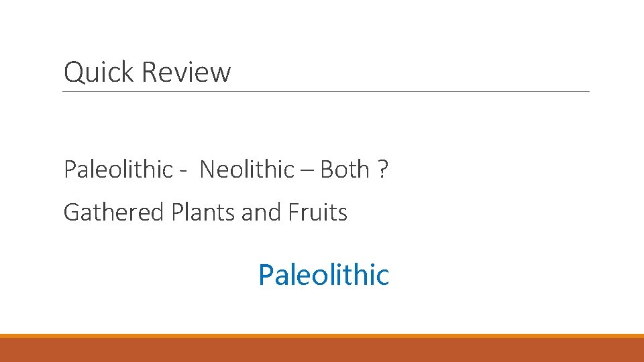This screenshot has width=644, height=362.
Task: Click the dark rust footer band
Action: click(x=322, y=350)
